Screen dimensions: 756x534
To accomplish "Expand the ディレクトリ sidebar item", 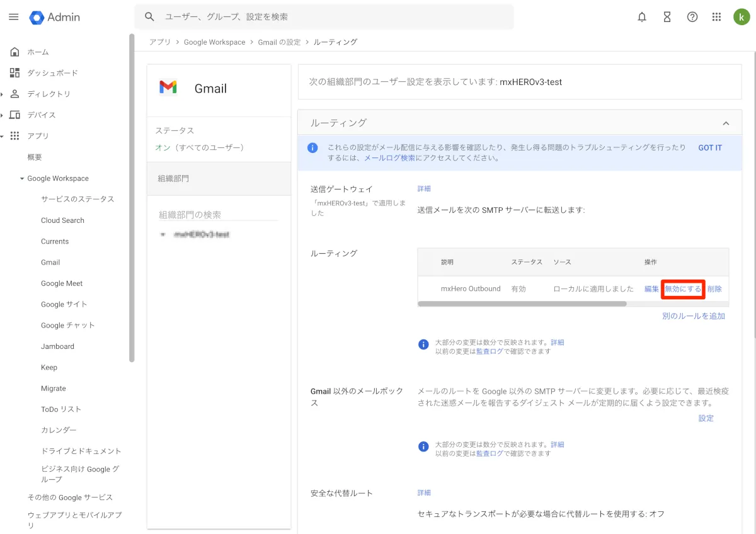I will [3, 94].
